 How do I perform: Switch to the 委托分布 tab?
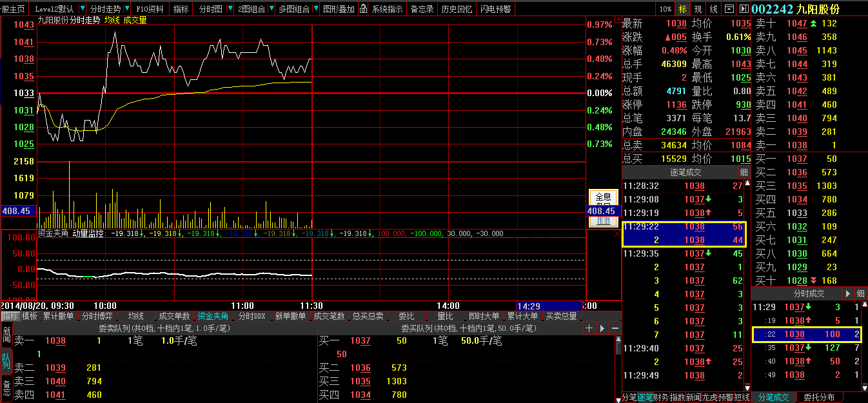pos(819,397)
